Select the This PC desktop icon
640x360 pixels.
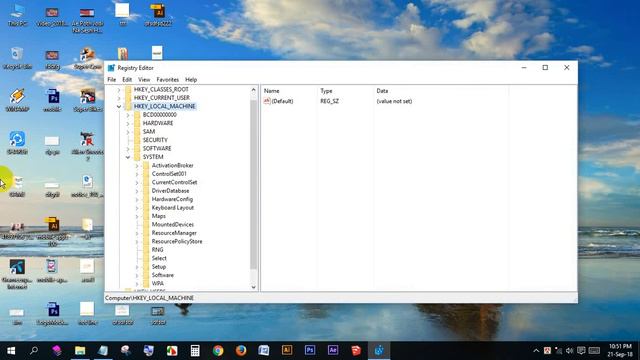pos(17,16)
